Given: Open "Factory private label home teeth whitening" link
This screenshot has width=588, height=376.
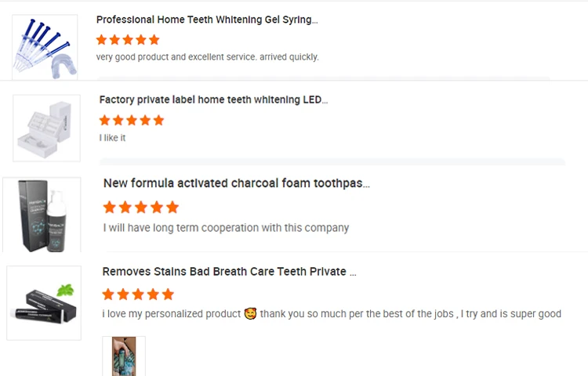Looking at the screenshot, I should [x=213, y=99].
